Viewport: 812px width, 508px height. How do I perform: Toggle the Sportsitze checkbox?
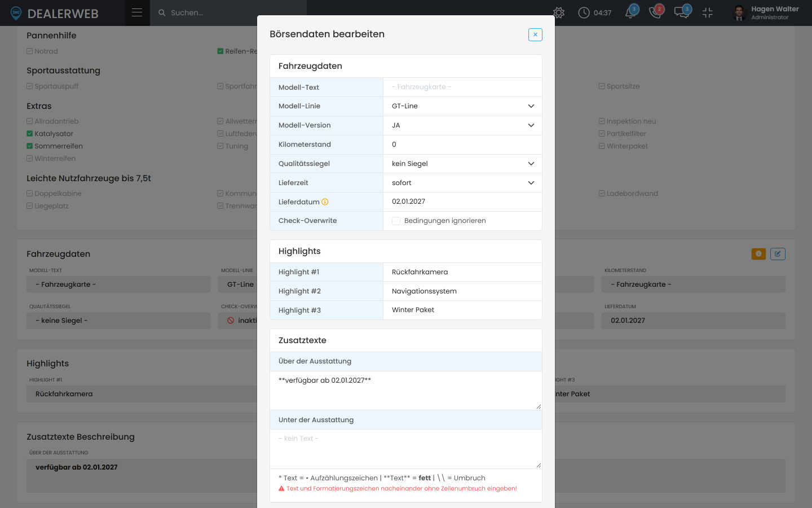pyautogui.click(x=602, y=86)
